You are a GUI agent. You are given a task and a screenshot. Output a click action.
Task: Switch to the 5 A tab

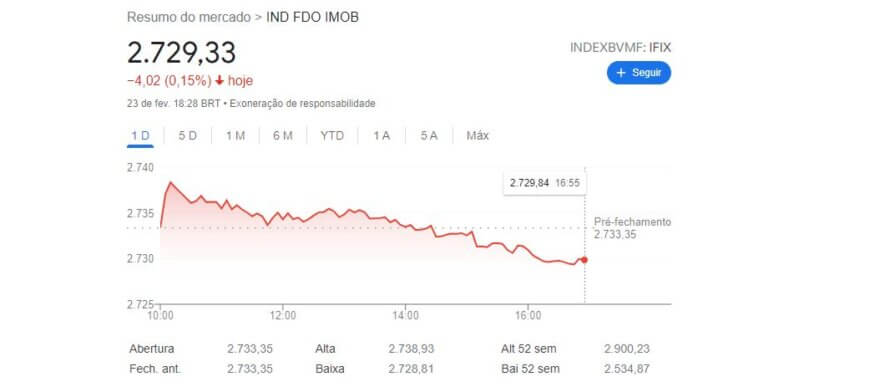pyautogui.click(x=429, y=136)
